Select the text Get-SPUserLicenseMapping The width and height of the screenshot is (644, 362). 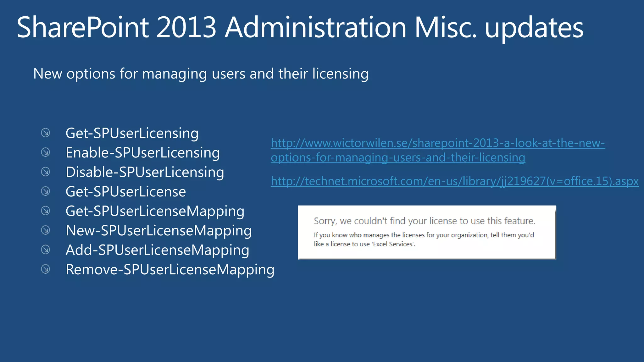[155, 211]
